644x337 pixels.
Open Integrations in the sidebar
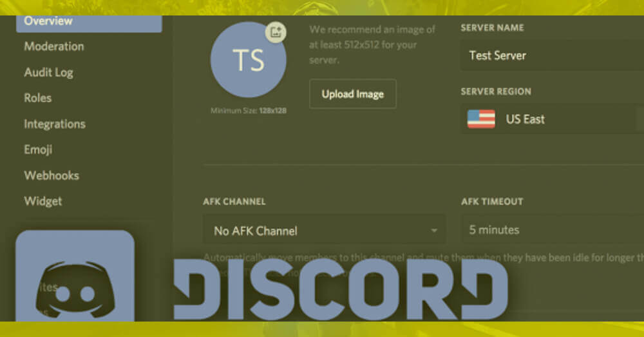tap(55, 124)
